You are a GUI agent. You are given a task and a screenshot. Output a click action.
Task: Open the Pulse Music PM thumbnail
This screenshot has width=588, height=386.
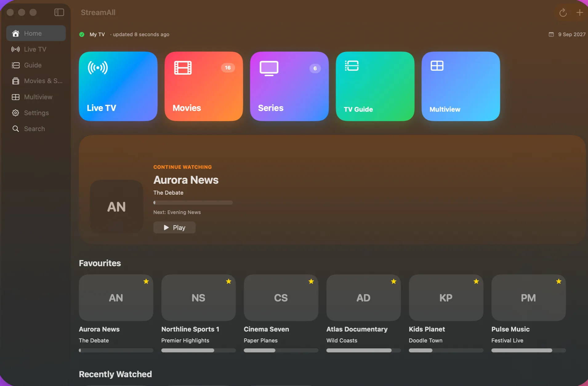point(529,298)
